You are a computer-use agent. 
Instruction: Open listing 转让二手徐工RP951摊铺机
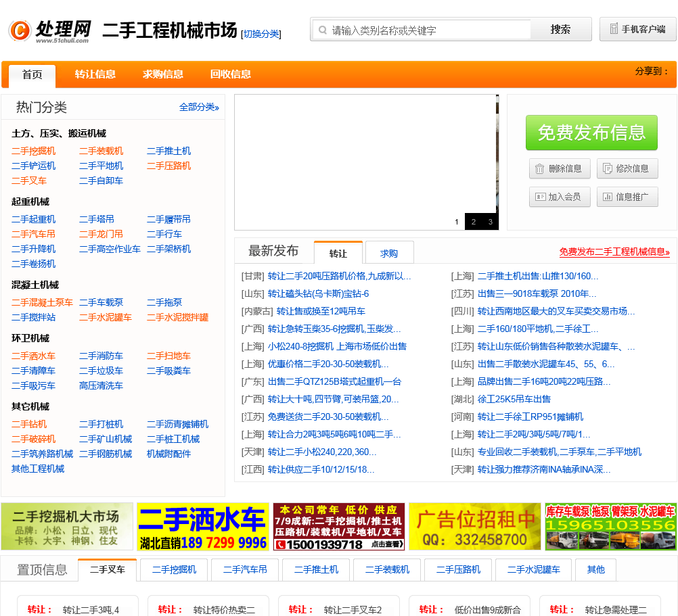click(530, 417)
